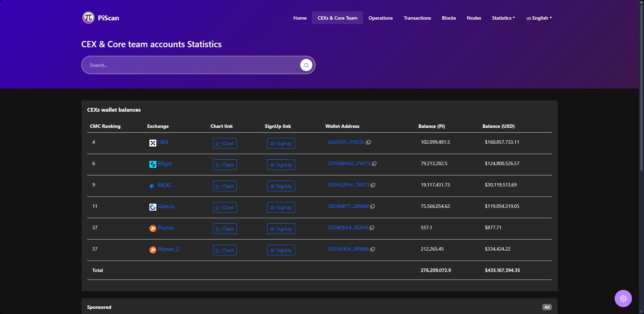Click the MEXC exchange logo
The height and width of the screenshot is (314, 644).
(153, 186)
